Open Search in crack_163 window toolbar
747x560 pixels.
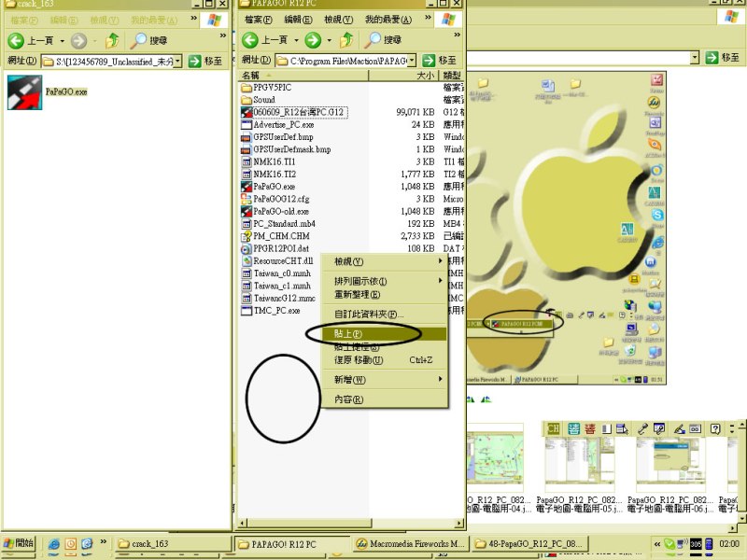click(x=148, y=40)
